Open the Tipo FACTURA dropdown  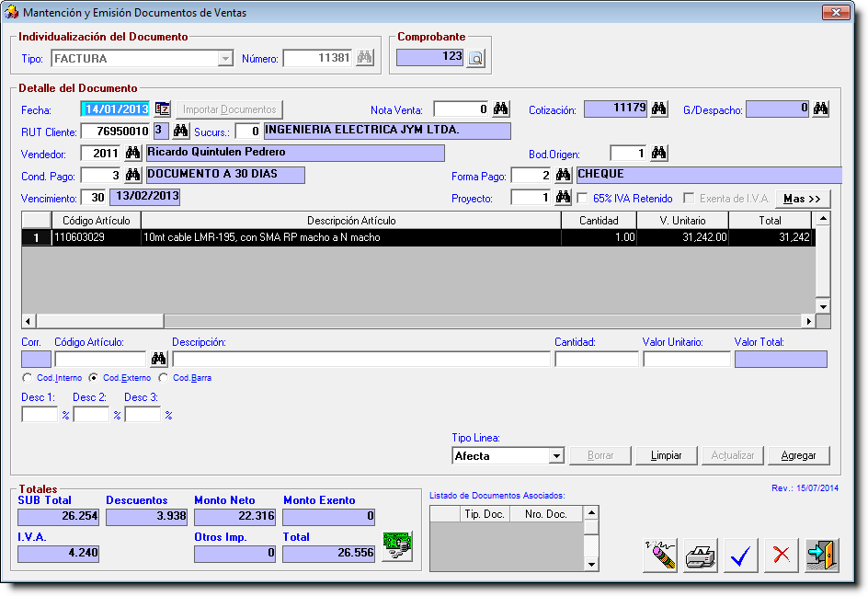coord(224,58)
